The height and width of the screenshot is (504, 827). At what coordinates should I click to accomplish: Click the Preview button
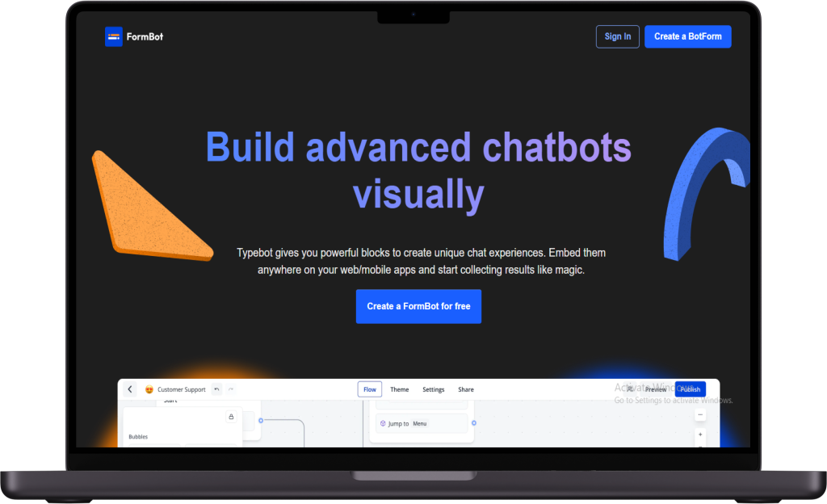656,389
